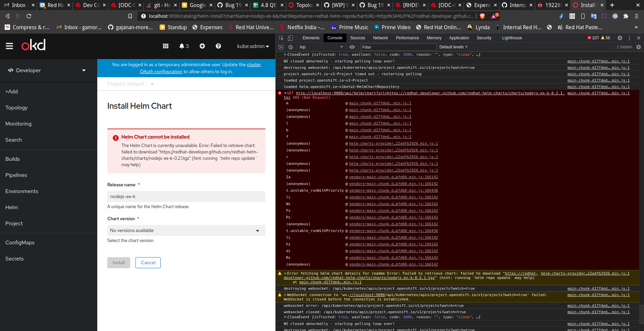Toggle the live expression eye icon
The image size is (644, 331).
coord(352,47)
